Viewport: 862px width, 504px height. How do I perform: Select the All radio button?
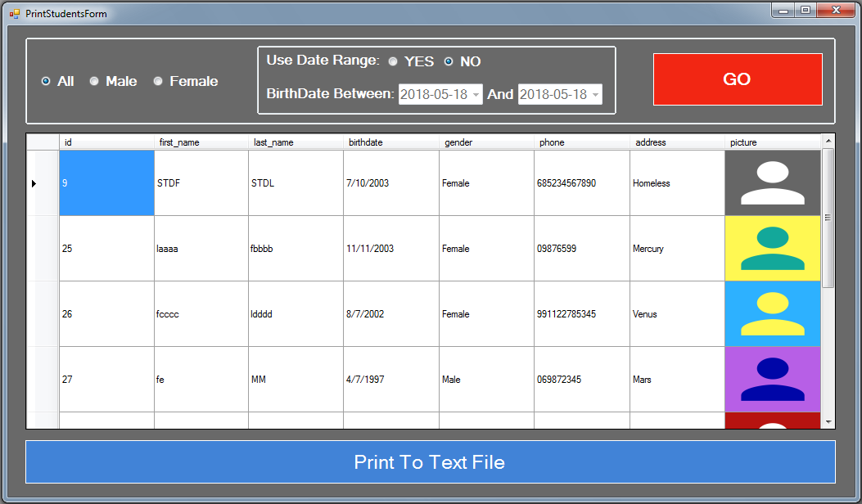tap(46, 81)
